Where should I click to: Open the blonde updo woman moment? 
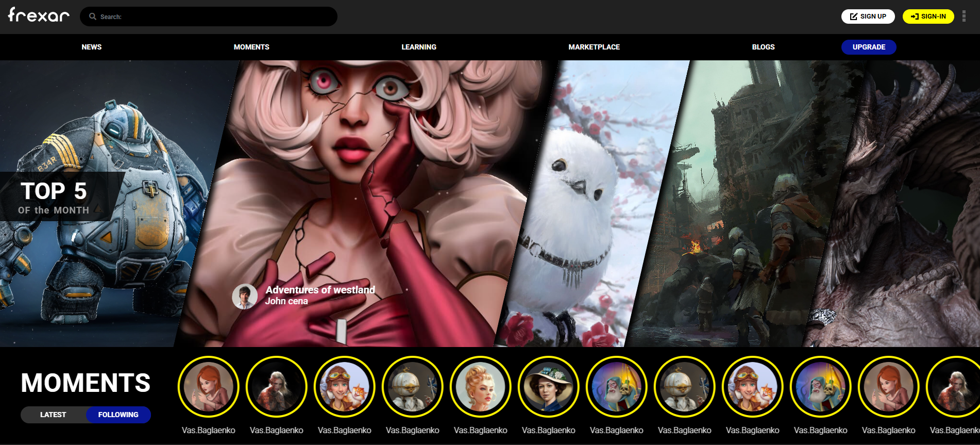click(x=481, y=387)
